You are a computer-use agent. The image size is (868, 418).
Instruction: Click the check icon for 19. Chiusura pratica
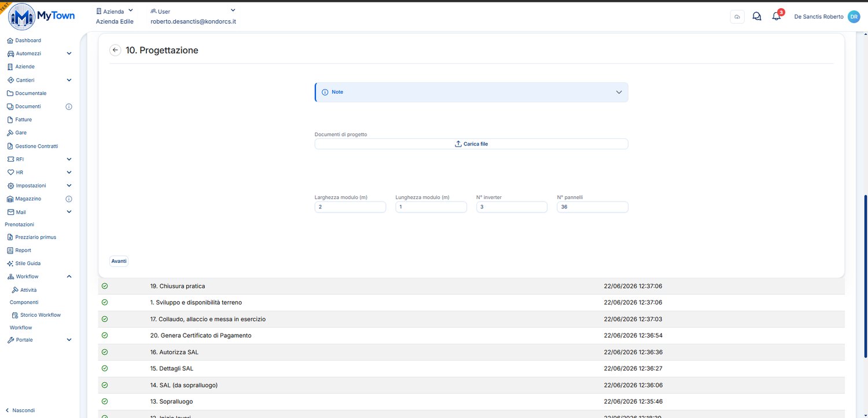click(105, 286)
